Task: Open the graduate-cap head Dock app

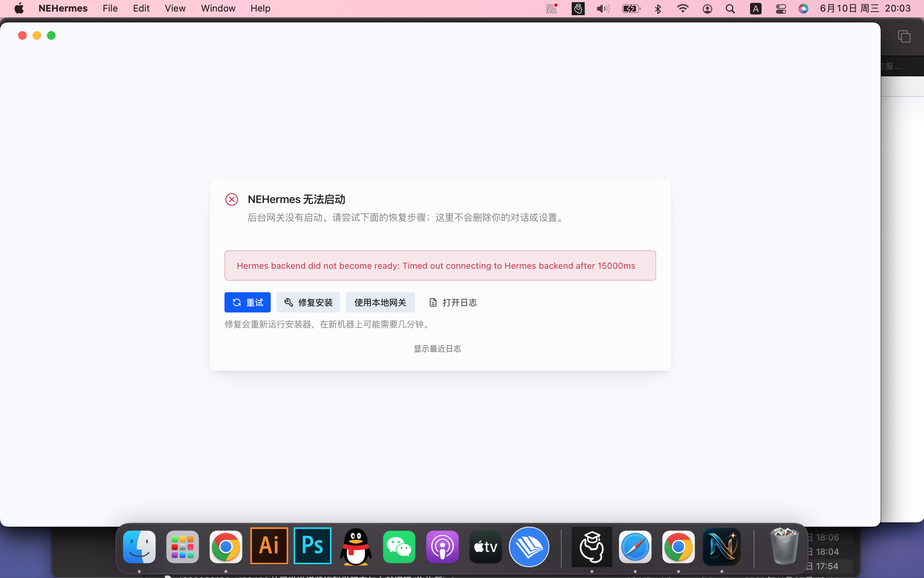Action: coord(592,547)
